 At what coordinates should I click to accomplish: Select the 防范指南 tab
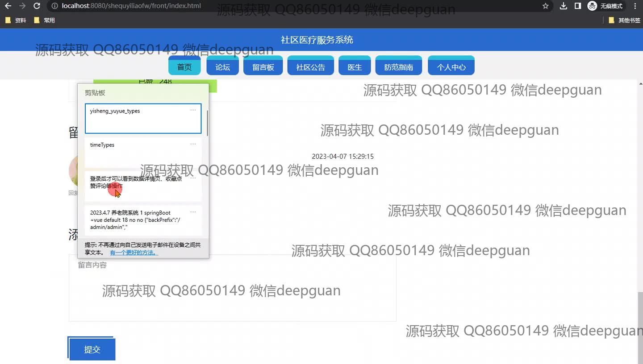coord(398,67)
